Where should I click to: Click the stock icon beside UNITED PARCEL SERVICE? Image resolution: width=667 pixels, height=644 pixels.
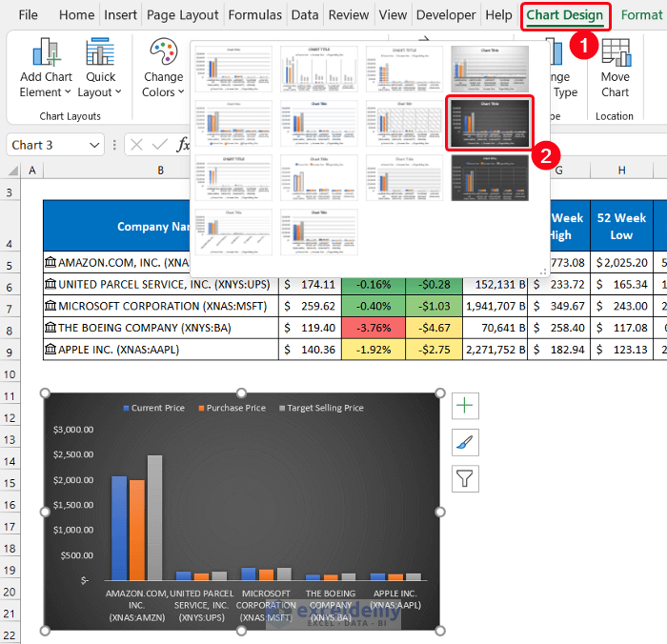51,284
